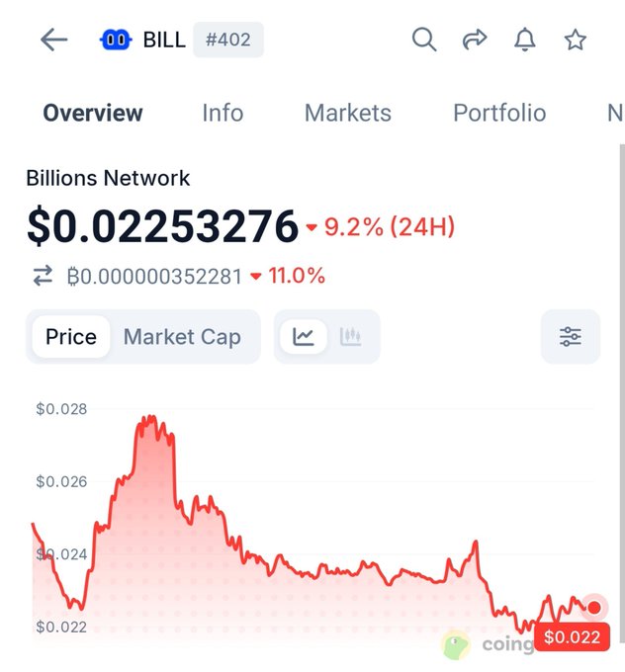Open price alert bell icon

(x=524, y=40)
